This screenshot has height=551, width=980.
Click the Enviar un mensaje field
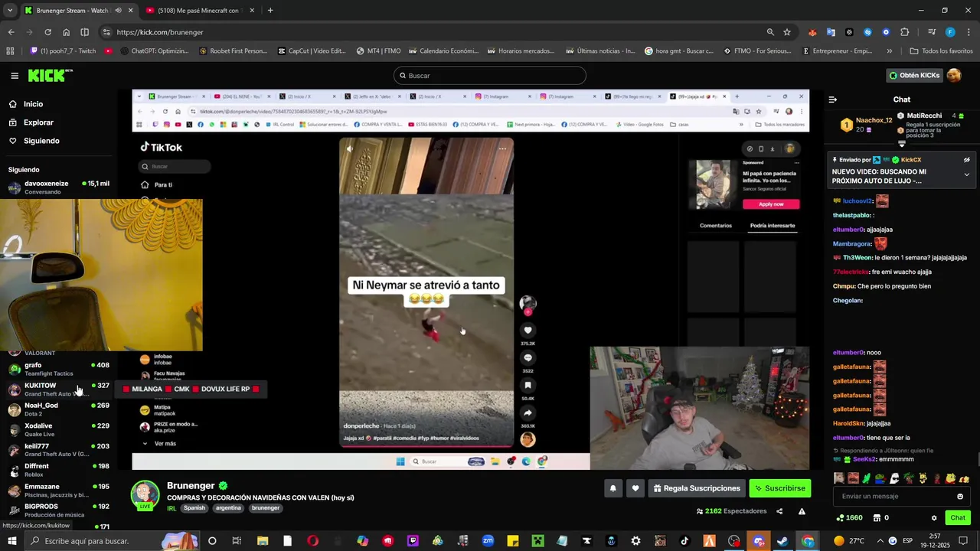point(893,497)
